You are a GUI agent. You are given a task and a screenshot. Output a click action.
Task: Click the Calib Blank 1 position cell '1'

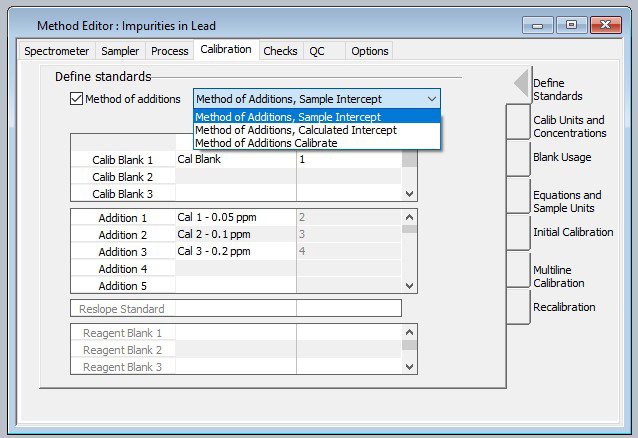[x=349, y=159]
